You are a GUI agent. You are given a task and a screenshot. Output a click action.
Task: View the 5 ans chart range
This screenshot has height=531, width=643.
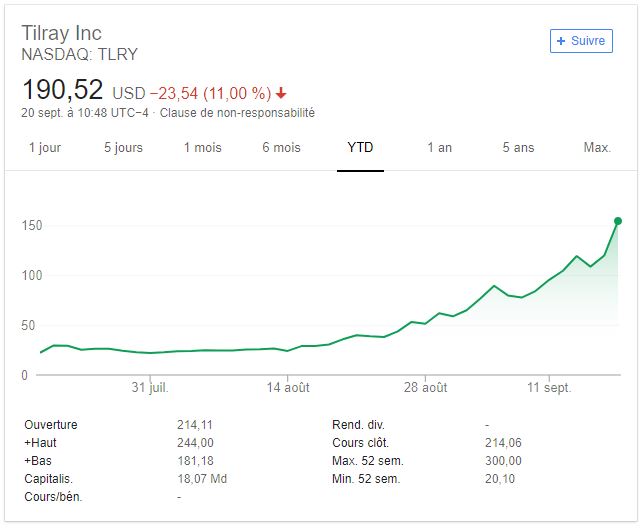[518, 147]
